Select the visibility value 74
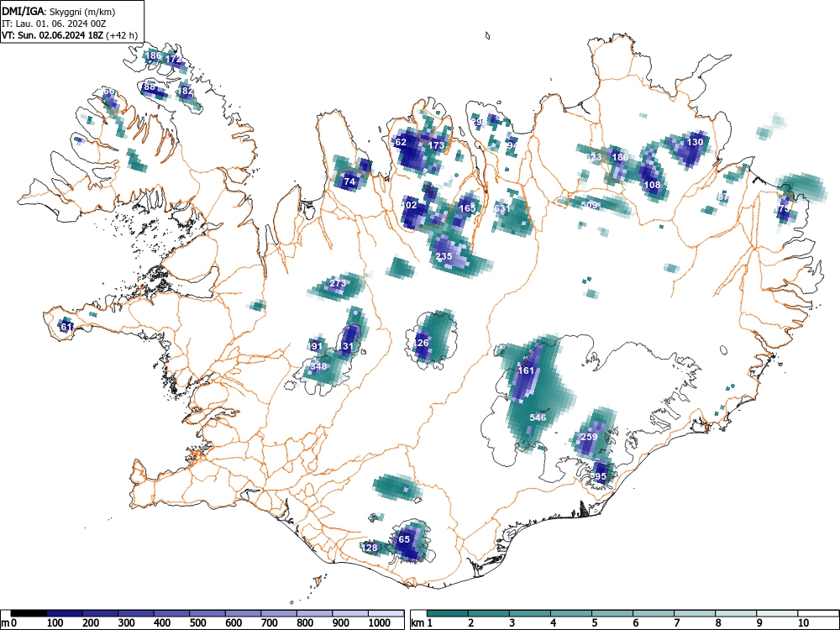Image resolution: width=840 pixels, height=630 pixels. pos(349,181)
